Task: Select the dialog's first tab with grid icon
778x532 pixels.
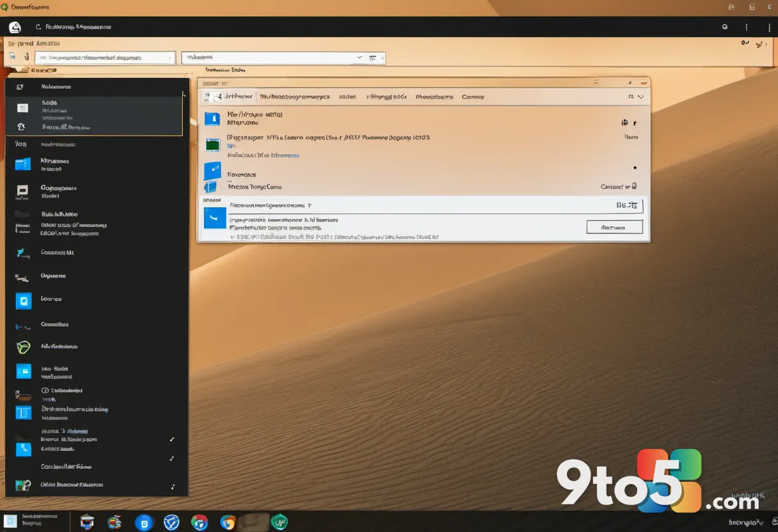Action: click(228, 97)
